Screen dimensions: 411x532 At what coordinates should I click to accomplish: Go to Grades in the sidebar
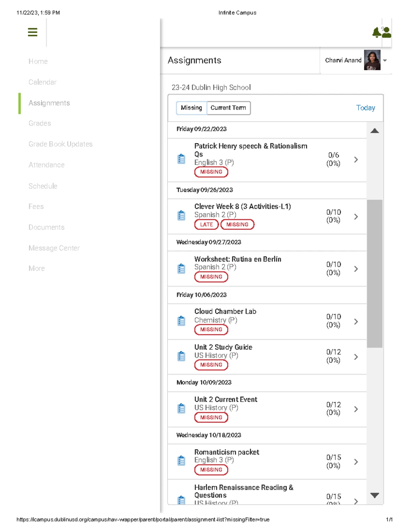pos(40,123)
